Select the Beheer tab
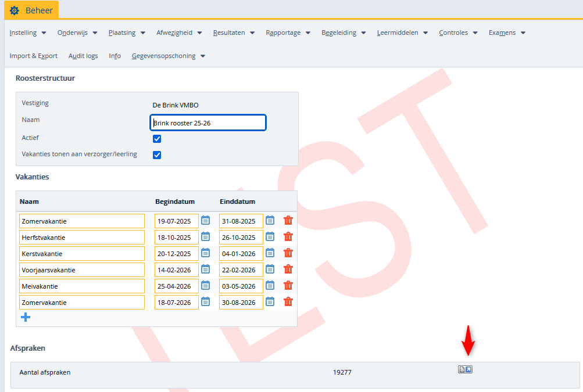This screenshot has height=392, width=583. pyautogui.click(x=31, y=10)
